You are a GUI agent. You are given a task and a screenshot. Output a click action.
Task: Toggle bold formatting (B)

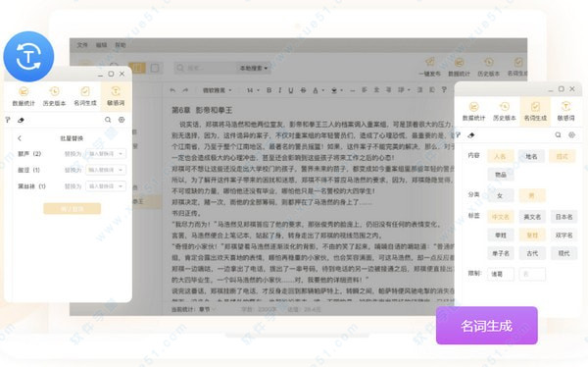click(269, 90)
